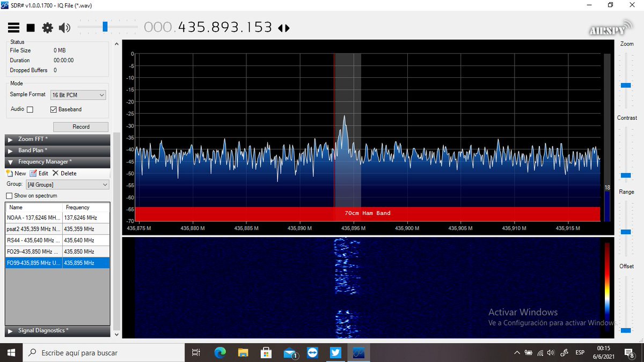The width and height of the screenshot is (644, 362).
Task: Open Microsoft Edge from taskbar
Action: (x=220, y=353)
